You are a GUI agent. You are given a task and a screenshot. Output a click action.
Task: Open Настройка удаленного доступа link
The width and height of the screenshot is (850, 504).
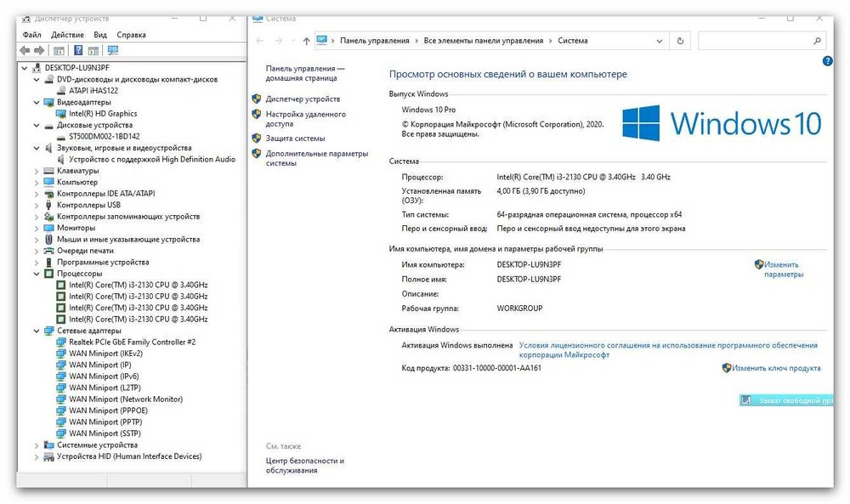(306, 119)
